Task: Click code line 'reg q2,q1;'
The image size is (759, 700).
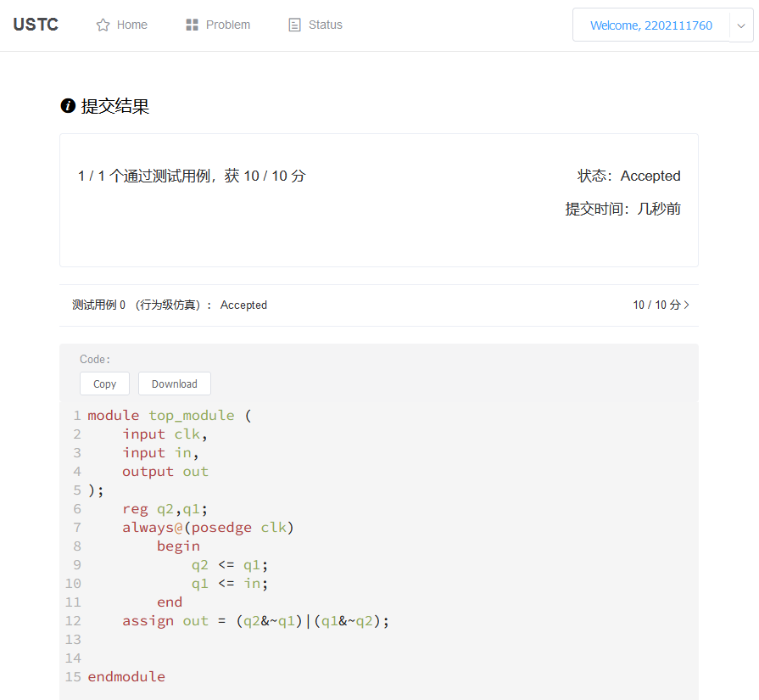Action: point(165,509)
